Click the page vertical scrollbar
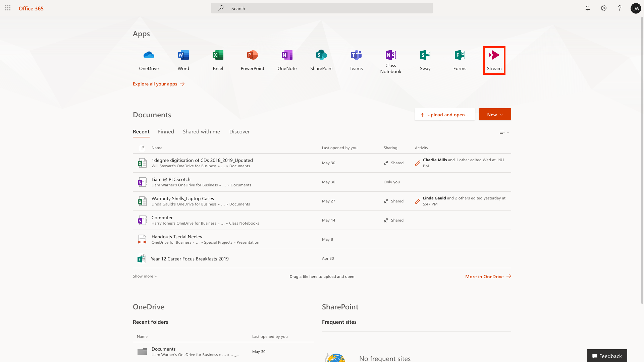 642,161
